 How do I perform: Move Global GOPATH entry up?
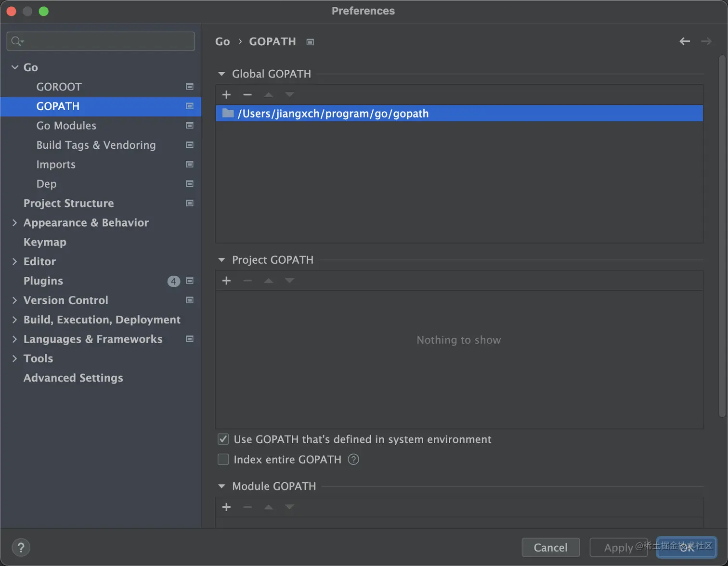[269, 95]
